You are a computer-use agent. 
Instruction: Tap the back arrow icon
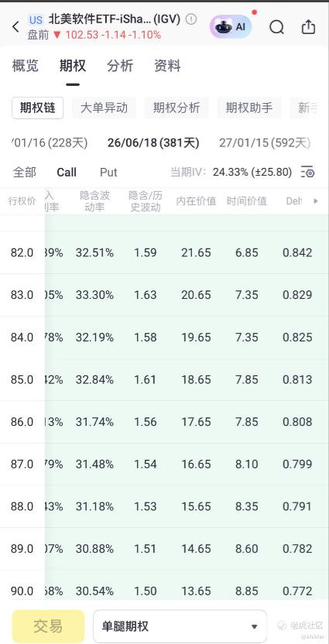pos(15,27)
